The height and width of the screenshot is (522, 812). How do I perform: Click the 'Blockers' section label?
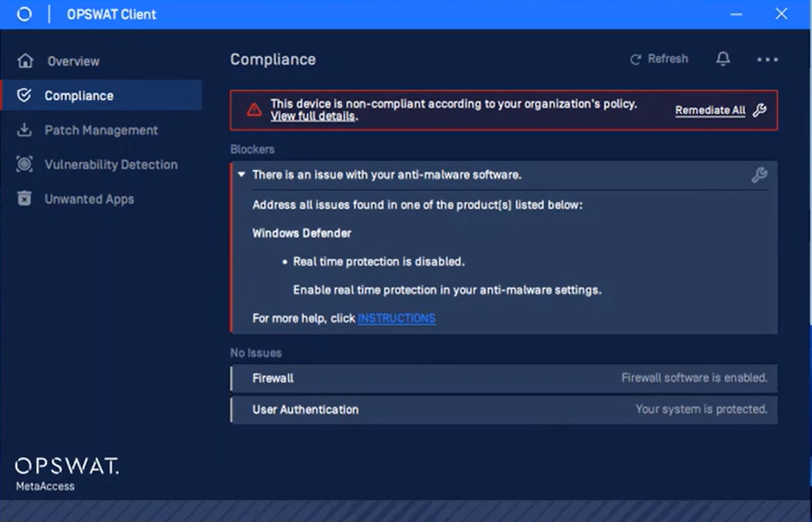tap(252, 149)
